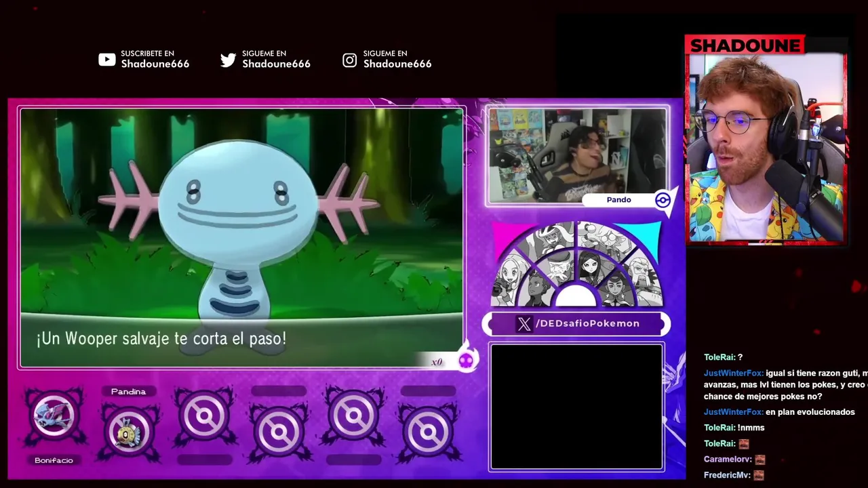Click the black panel under /DEDsafioPokemon
The image size is (868, 488).
click(x=576, y=407)
